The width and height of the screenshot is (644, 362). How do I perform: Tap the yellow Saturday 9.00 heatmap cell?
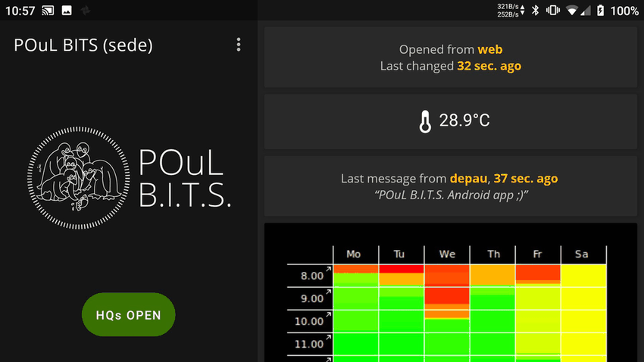coord(583,298)
